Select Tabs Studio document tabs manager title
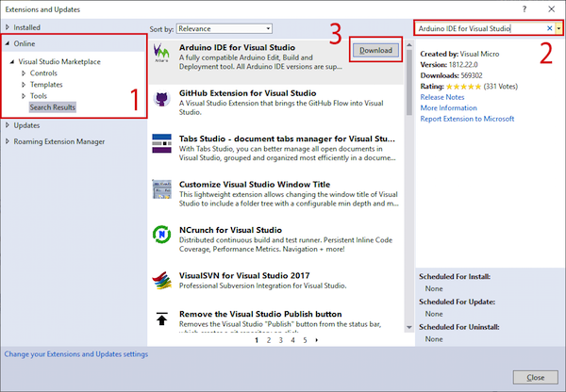Screen dimensions: 566x392 (x=287, y=139)
